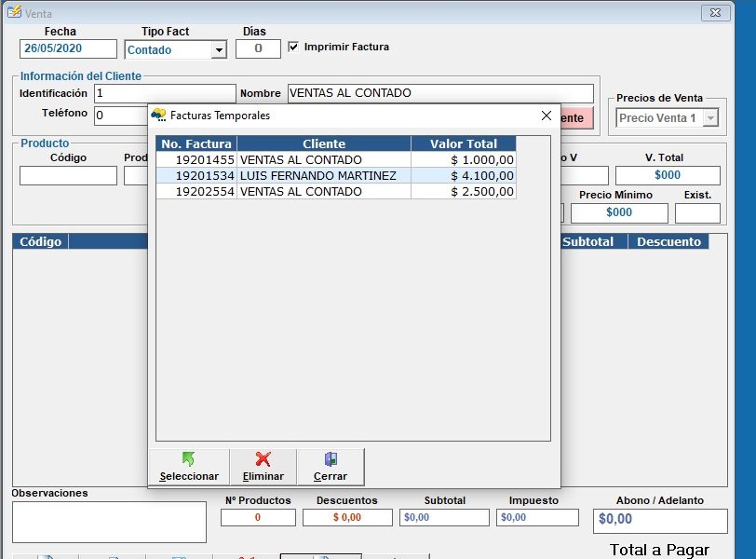Click the No. Factura column header

coord(196,144)
